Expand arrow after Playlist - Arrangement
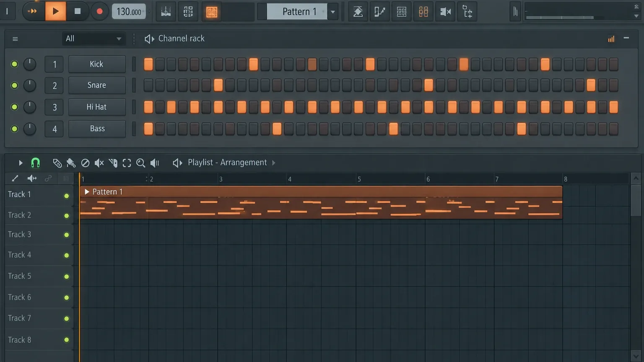The width and height of the screenshot is (644, 362). pos(274,163)
